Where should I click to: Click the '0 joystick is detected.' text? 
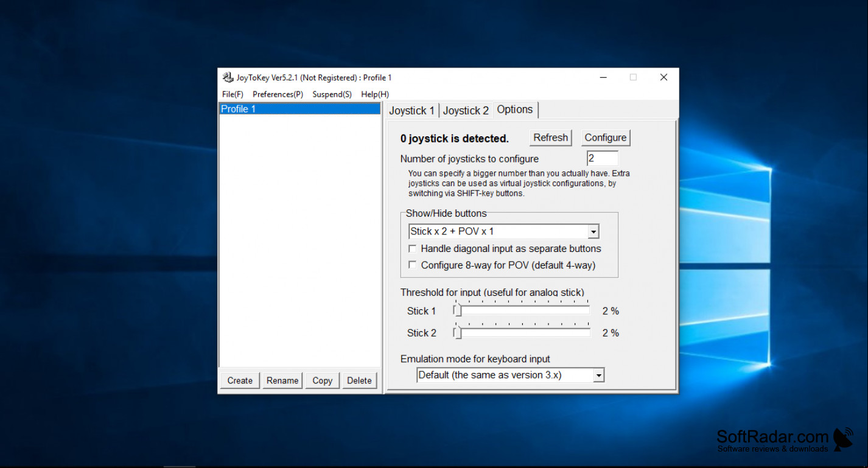(x=454, y=139)
